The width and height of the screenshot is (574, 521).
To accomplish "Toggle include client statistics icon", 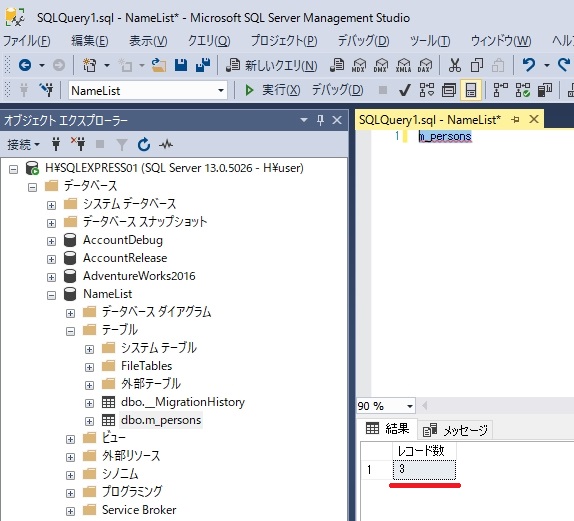I will pos(545,90).
